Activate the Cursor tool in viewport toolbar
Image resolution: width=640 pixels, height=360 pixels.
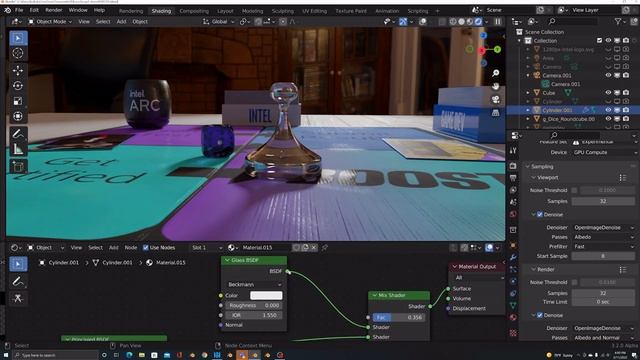[18, 53]
